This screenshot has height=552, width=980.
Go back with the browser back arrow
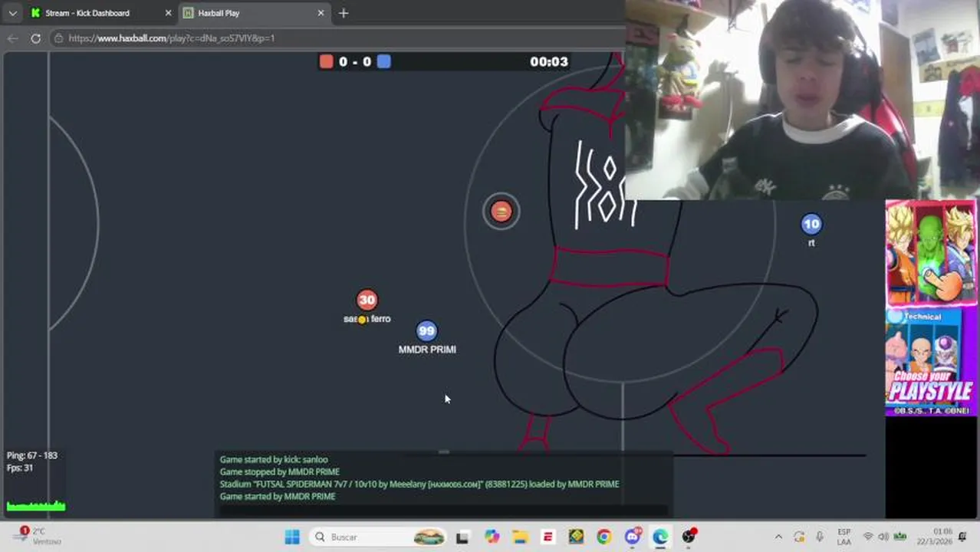pos(13,38)
